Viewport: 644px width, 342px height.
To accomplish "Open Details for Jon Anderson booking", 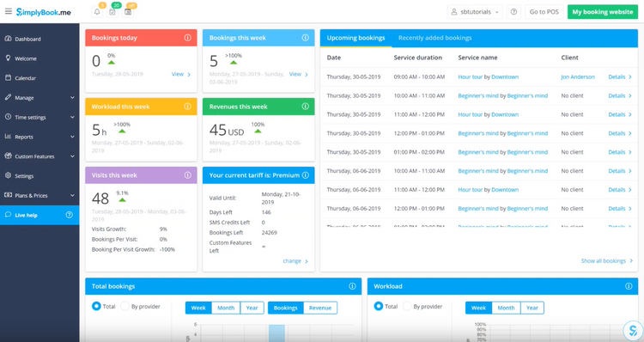I will pyautogui.click(x=620, y=76).
